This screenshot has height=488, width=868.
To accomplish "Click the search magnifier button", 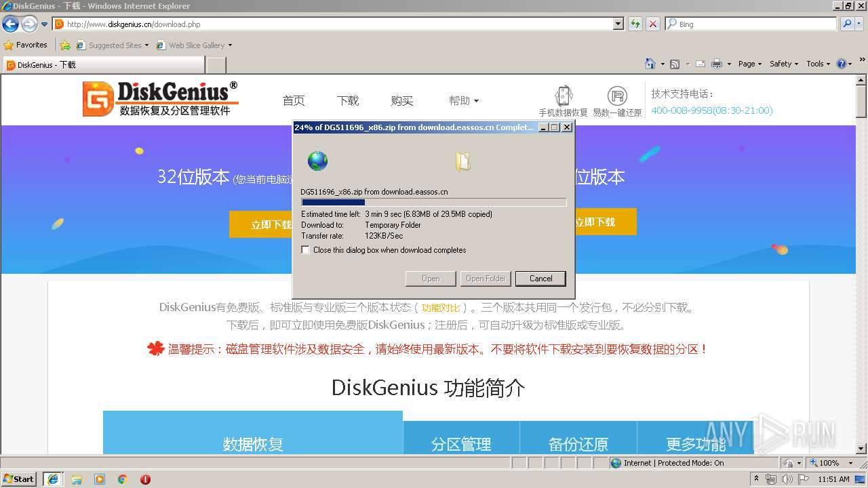I will [847, 24].
